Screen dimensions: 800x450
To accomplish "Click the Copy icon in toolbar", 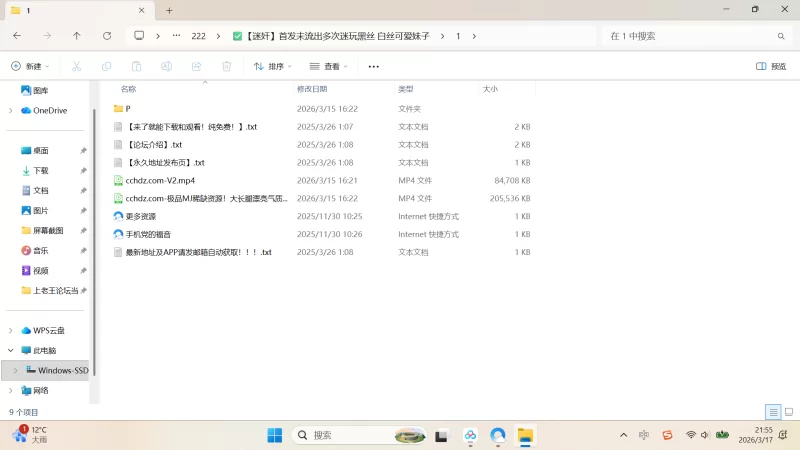I will [106, 66].
